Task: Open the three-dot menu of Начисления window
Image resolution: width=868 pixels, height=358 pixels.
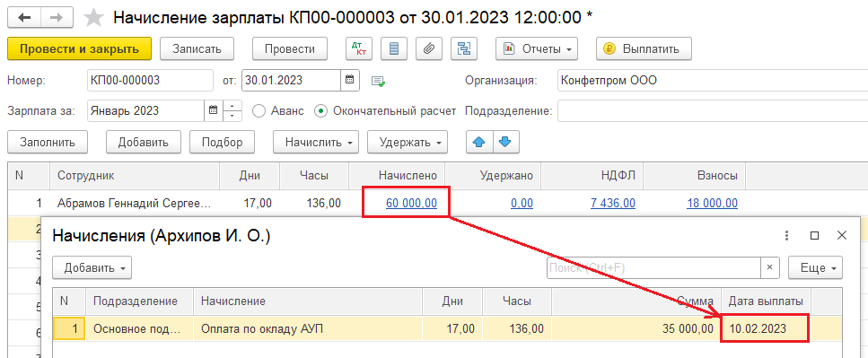Action: [786, 236]
